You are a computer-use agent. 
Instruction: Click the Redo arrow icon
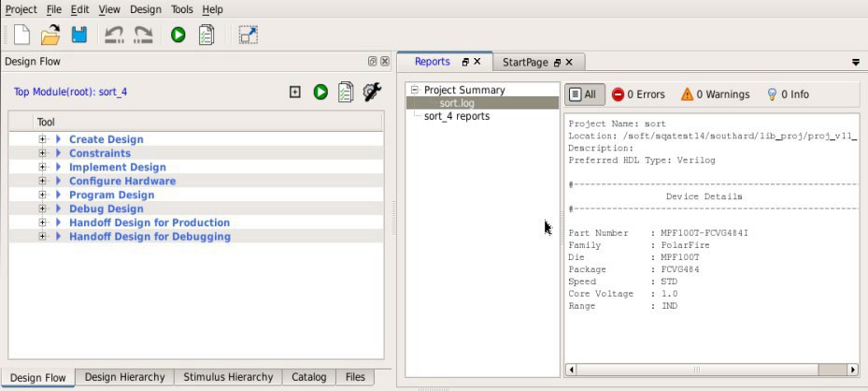[143, 36]
